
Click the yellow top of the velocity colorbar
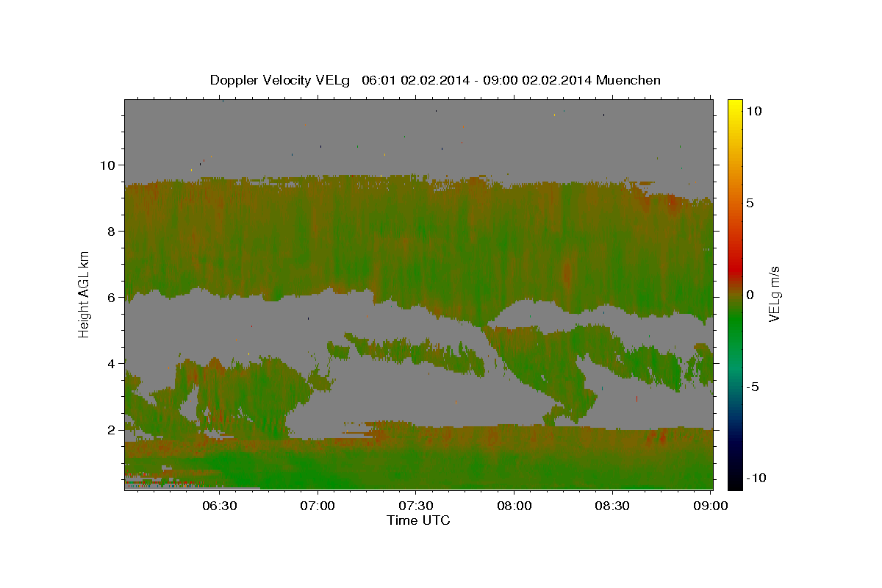[734, 105]
